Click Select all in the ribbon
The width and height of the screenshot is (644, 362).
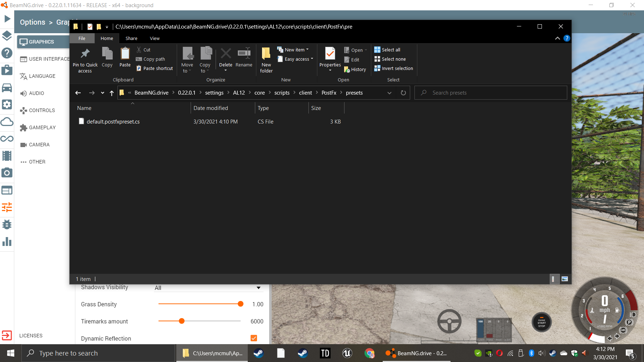coord(387,50)
